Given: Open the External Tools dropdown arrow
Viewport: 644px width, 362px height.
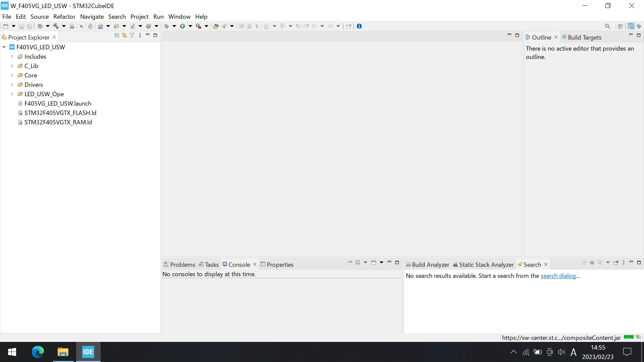Looking at the screenshot, I should (206, 26).
